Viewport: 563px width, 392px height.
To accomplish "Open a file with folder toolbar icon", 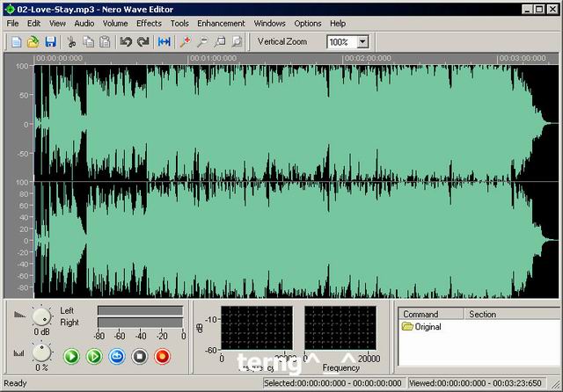I will point(33,42).
